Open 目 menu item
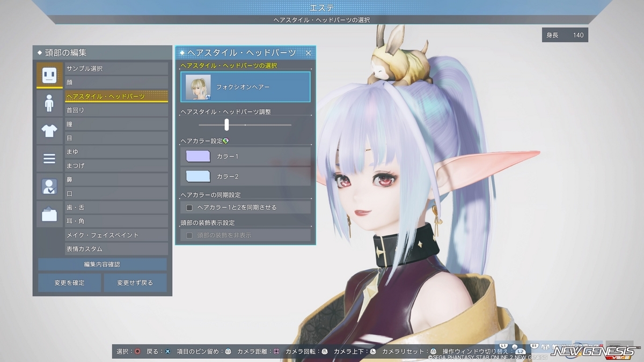The width and height of the screenshot is (644, 362). point(116,138)
